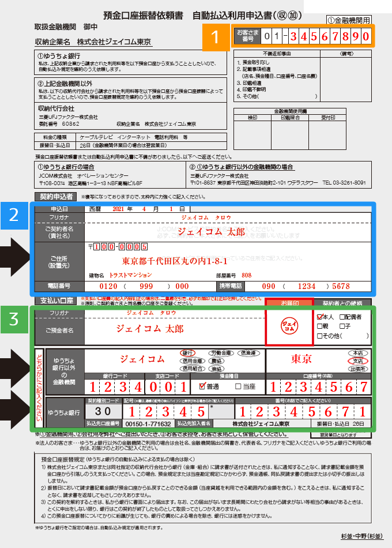392x548 pixels.
Task: Click the 〒108-0074 JCOM return address
Action: pyautogui.click(x=91, y=183)
